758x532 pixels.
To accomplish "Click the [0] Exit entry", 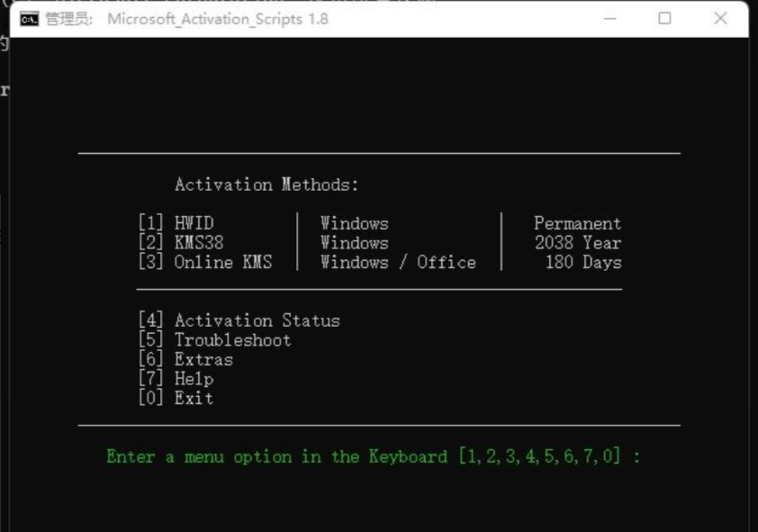I will coord(176,398).
